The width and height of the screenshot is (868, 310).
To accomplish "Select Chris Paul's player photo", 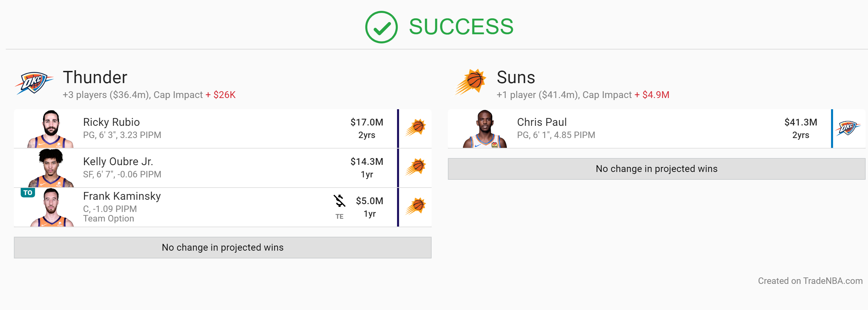I will 485,129.
